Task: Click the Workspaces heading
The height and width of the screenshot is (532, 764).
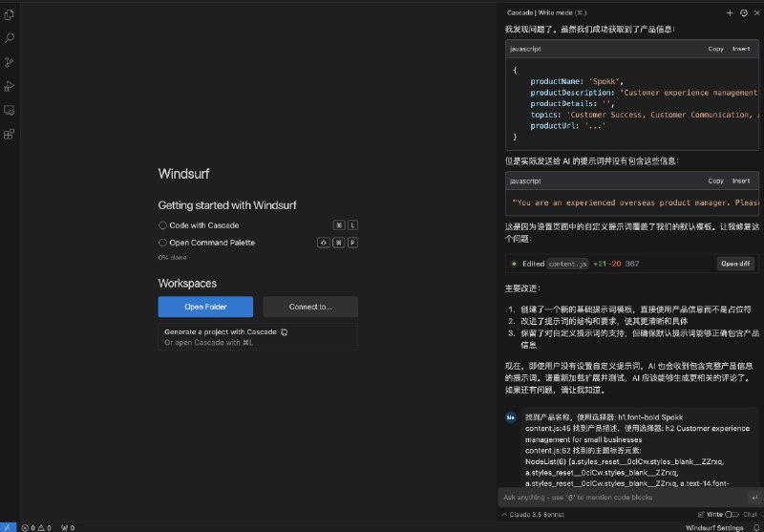Action: pyautogui.click(x=187, y=284)
